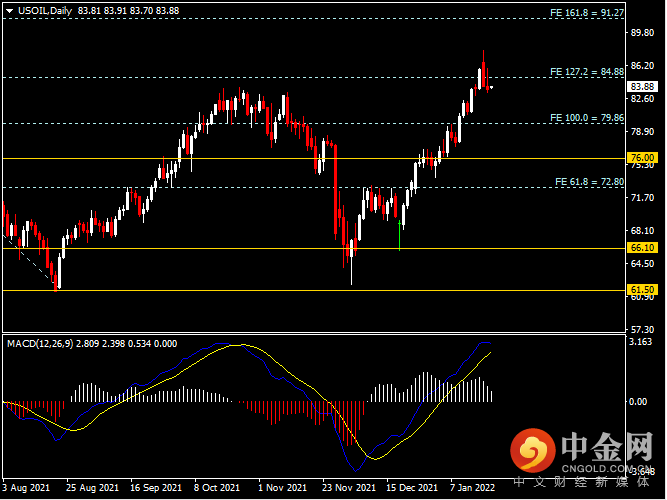
Task: Click the yellow 66.10 price level tag
Action: click(642, 247)
